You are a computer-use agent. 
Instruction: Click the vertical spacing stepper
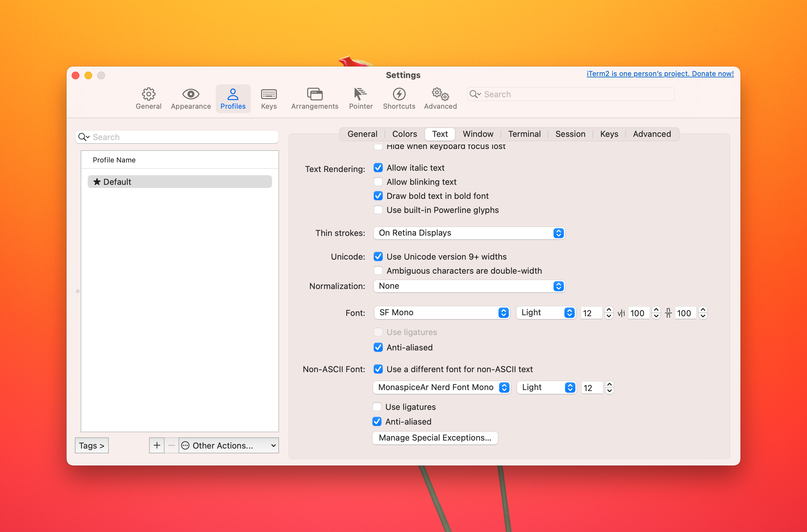[703, 313]
